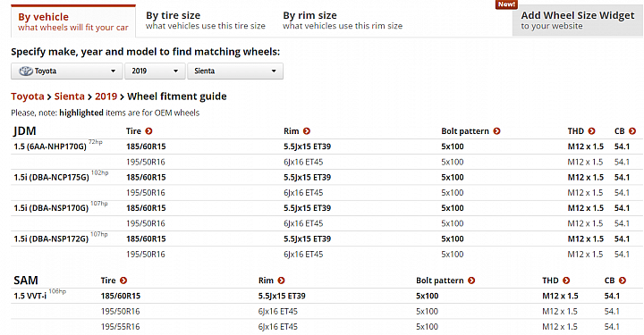This screenshot has width=644, height=335.
Task: Click the info icon next to JDM CB header
Action: click(632, 131)
